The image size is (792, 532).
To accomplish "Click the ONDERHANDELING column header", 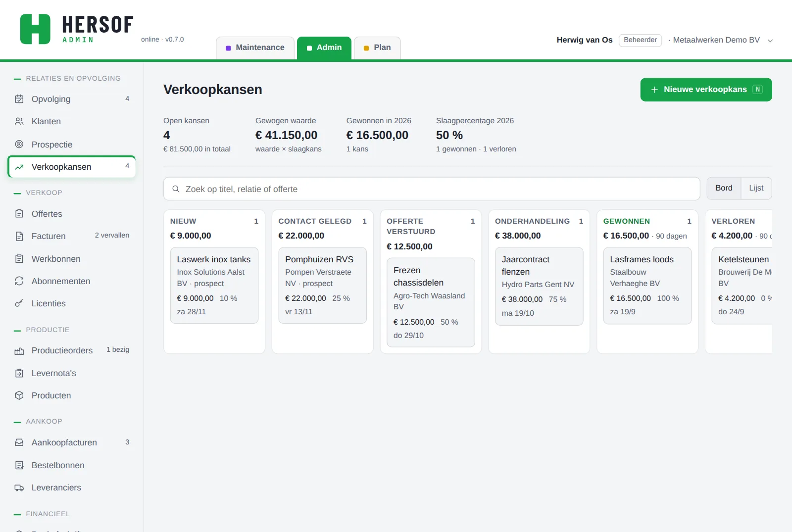I will 532,221.
